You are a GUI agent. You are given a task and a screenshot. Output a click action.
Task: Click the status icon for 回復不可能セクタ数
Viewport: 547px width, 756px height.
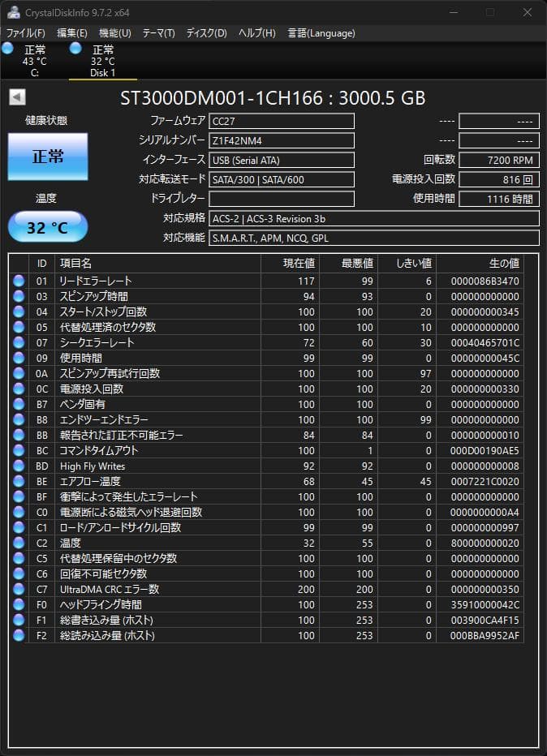[x=19, y=573]
